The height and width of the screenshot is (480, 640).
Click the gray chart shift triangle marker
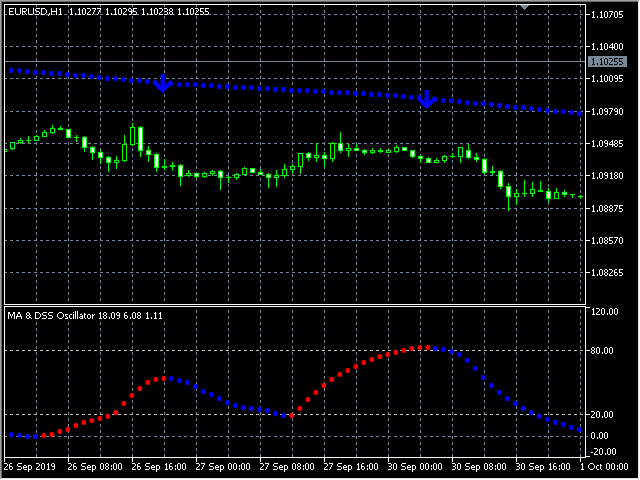(525, 6)
